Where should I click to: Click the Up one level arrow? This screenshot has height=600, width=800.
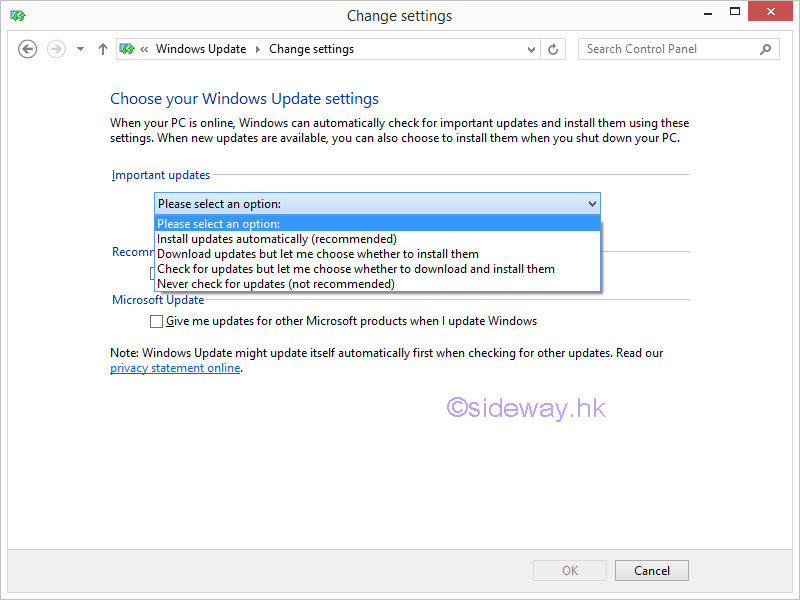click(x=102, y=49)
